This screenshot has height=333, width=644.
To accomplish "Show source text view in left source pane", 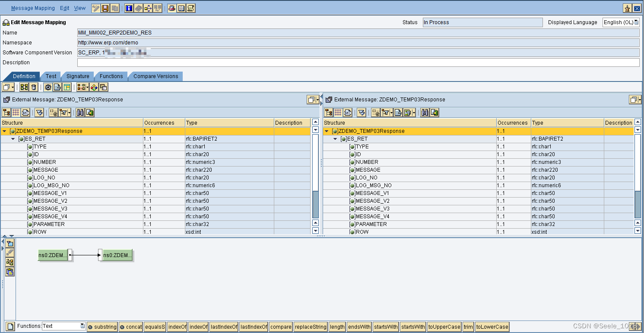I will pyautogui.click(x=25, y=113).
